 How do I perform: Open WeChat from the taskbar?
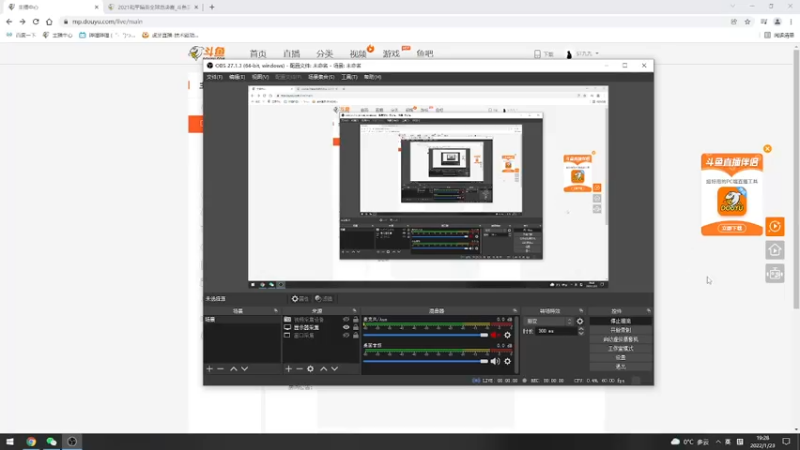(x=52, y=441)
